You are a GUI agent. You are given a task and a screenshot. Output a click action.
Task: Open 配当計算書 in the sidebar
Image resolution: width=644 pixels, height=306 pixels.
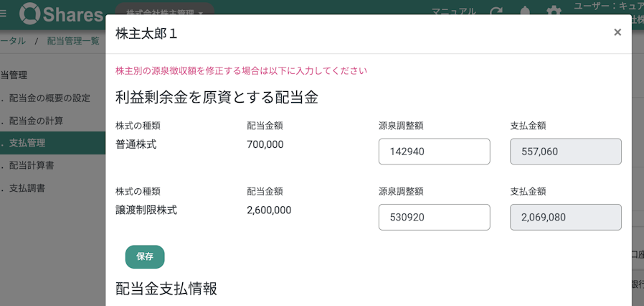32,165
